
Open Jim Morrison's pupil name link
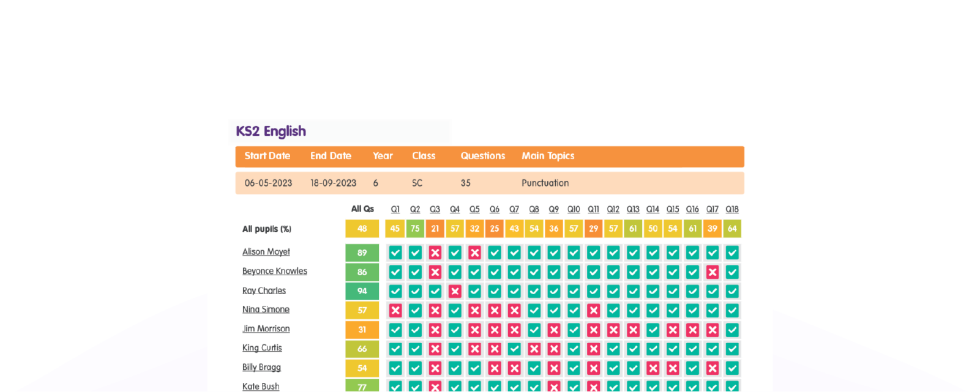pyautogui.click(x=266, y=329)
